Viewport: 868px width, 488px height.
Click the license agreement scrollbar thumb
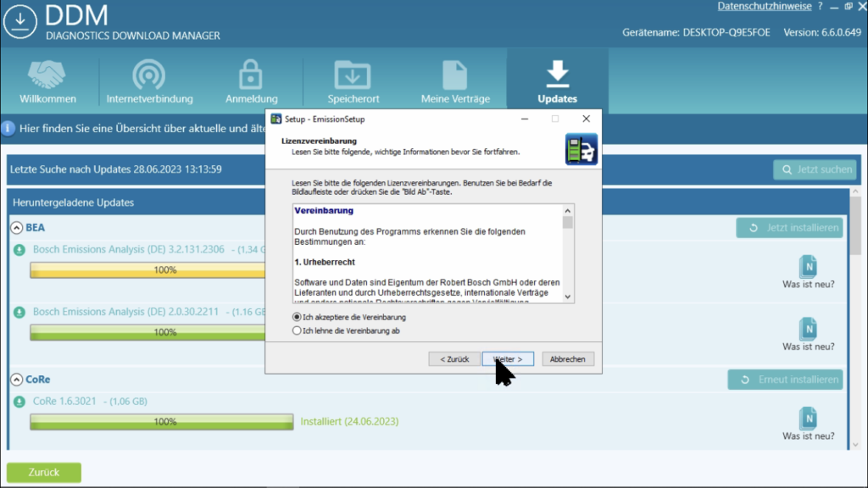pos(567,223)
